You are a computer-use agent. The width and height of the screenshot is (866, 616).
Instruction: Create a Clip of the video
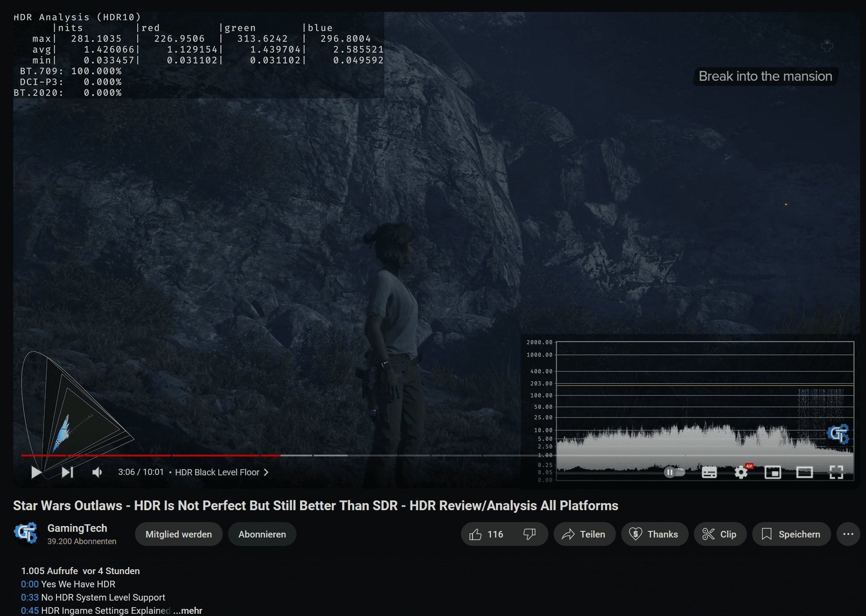(720, 534)
